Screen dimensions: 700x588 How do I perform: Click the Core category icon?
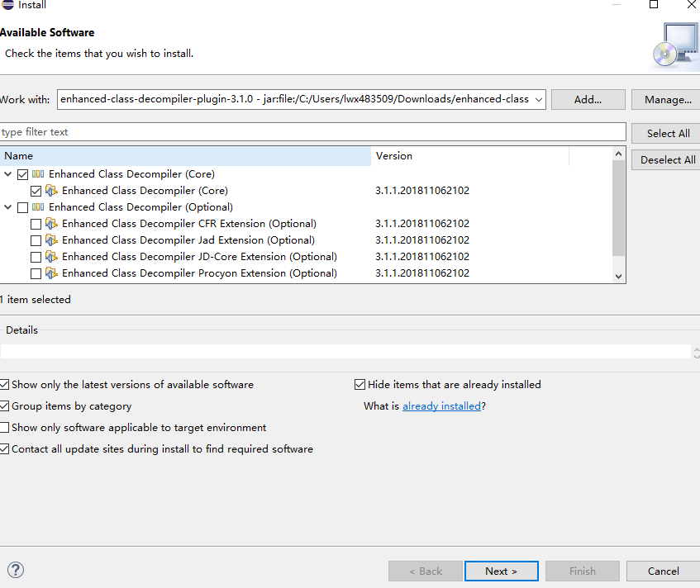tap(38, 174)
